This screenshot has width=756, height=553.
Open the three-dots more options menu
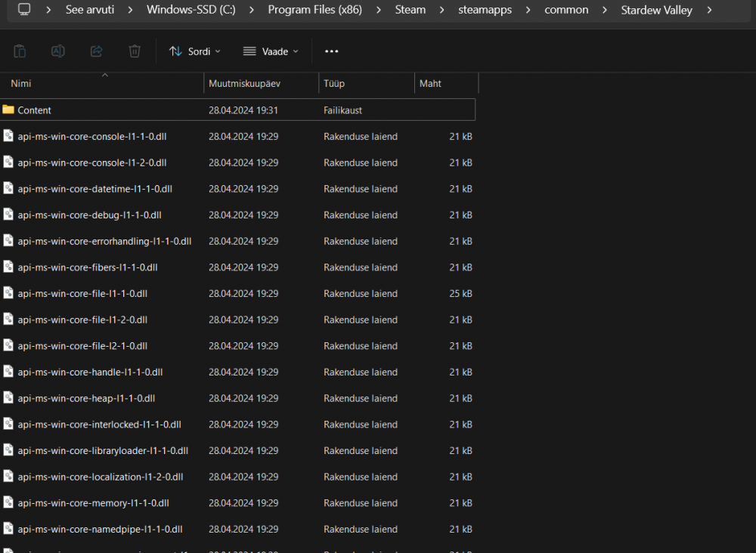tap(332, 51)
